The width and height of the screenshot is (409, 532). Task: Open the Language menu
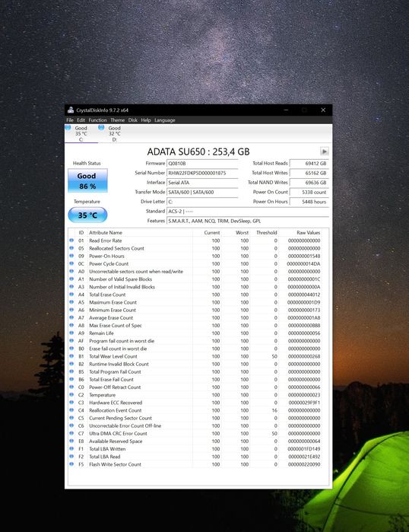pyautogui.click(x=165, y=120)
